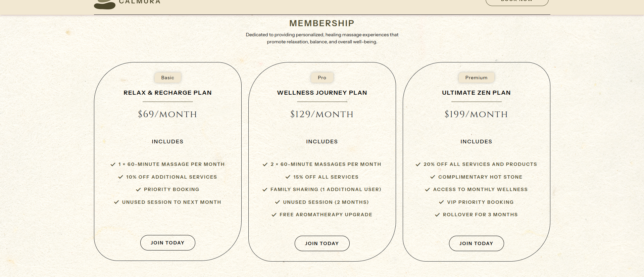
Task: Click the Wellness Journey Plan title
Action: point(322,93)
